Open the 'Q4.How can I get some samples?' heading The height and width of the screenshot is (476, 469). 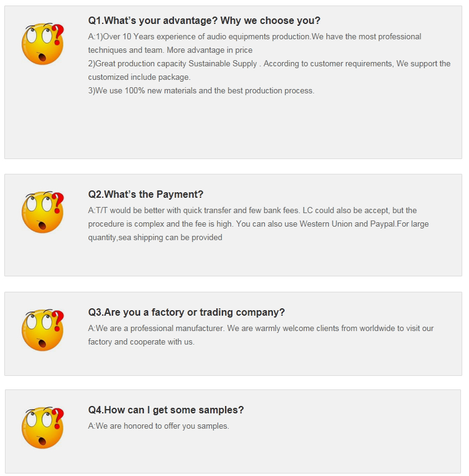click(166, 410)
